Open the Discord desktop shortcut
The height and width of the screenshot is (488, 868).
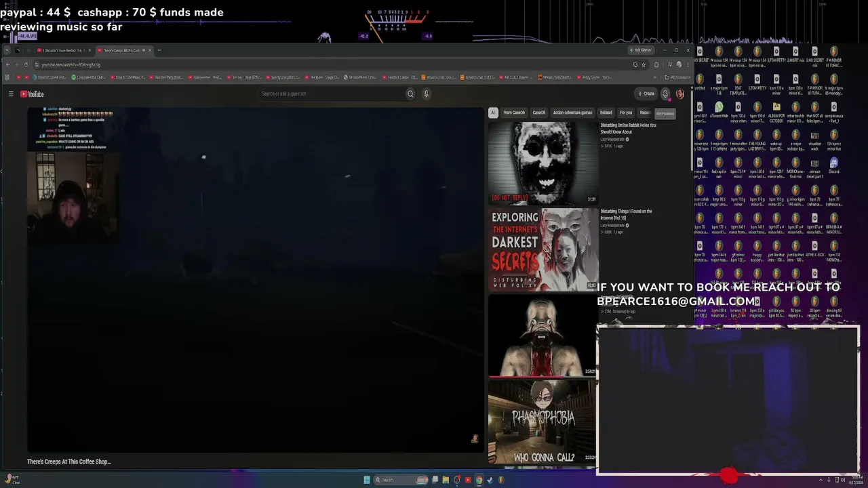(834, 165)
